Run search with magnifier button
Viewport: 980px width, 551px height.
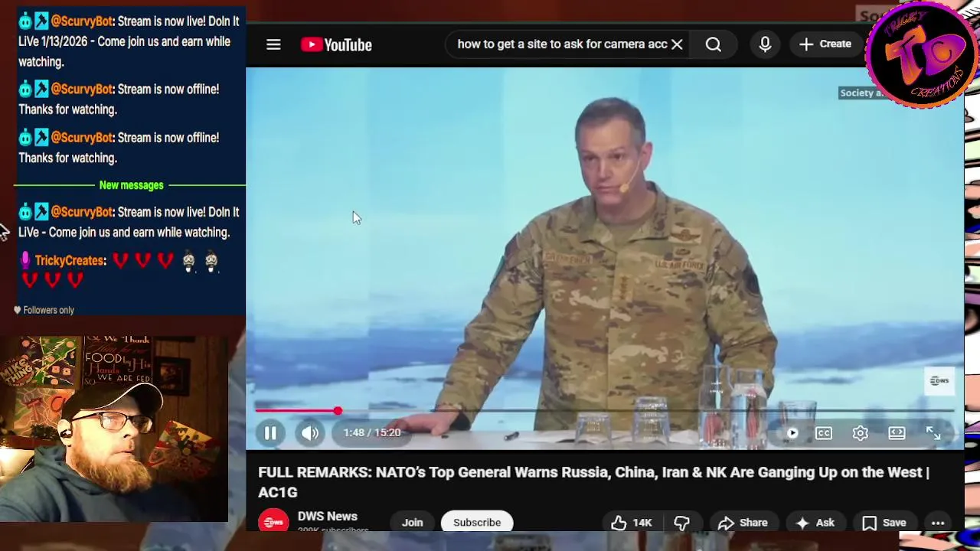click(x=713, y=44)
